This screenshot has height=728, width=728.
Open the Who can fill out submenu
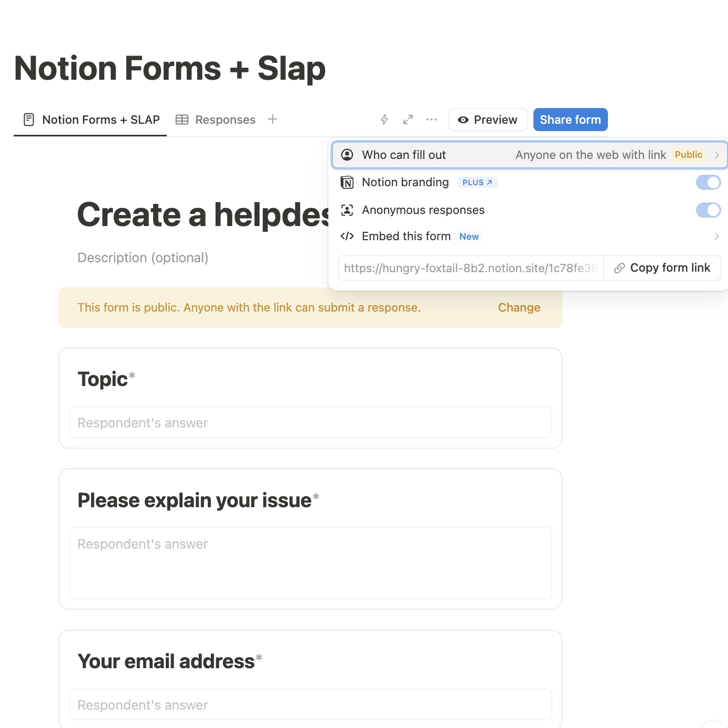[530, 155]
